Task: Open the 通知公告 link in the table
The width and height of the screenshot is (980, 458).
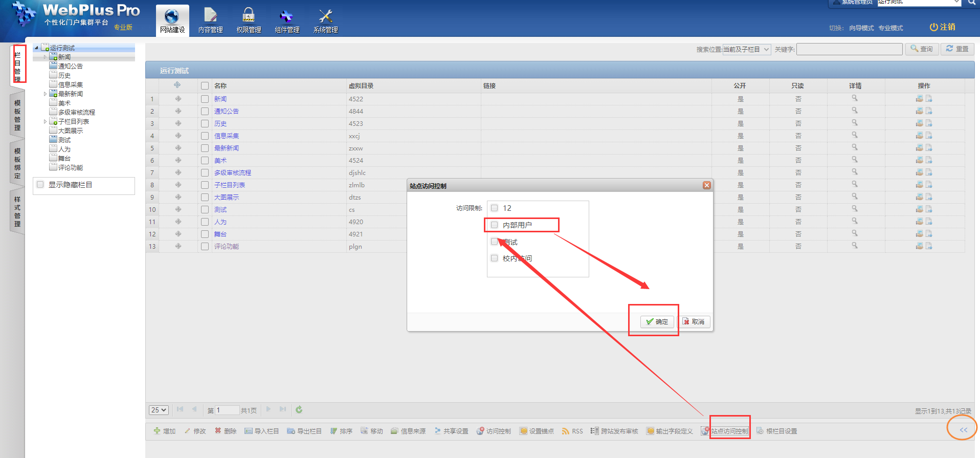Action: coord(226,111)
